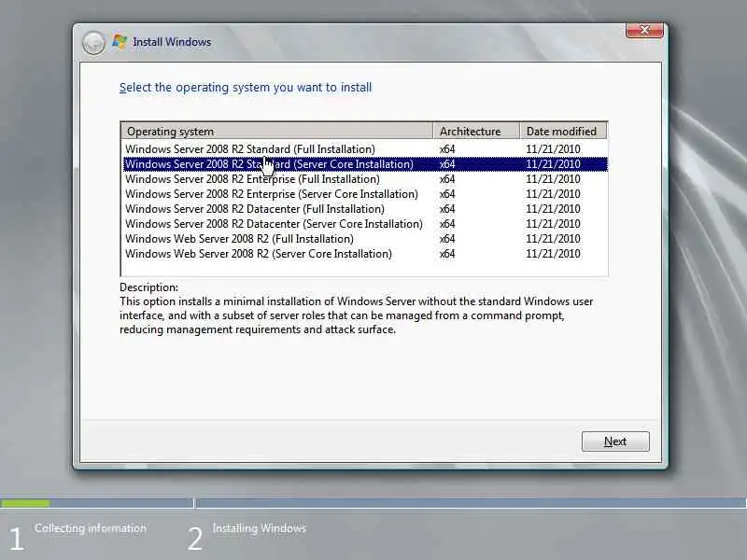This screenshot has height=560, width=747.
Task: Select Windows Server 2008 R2 Datacenter (Full Installation)
Action: [x=365, y=208]
